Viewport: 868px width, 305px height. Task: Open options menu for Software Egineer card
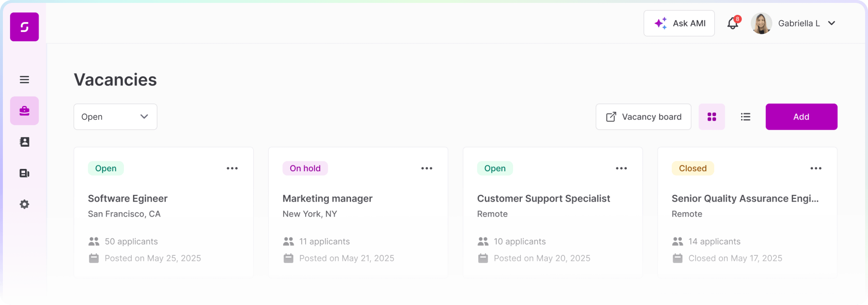point(232,168)
